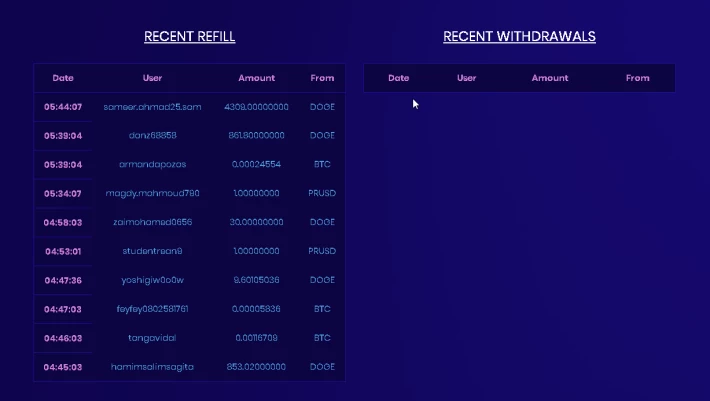Click user armandopozos

152,164
